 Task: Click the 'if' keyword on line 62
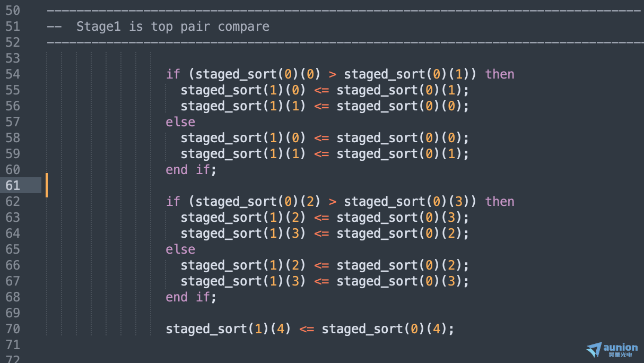tap(173, 201)
